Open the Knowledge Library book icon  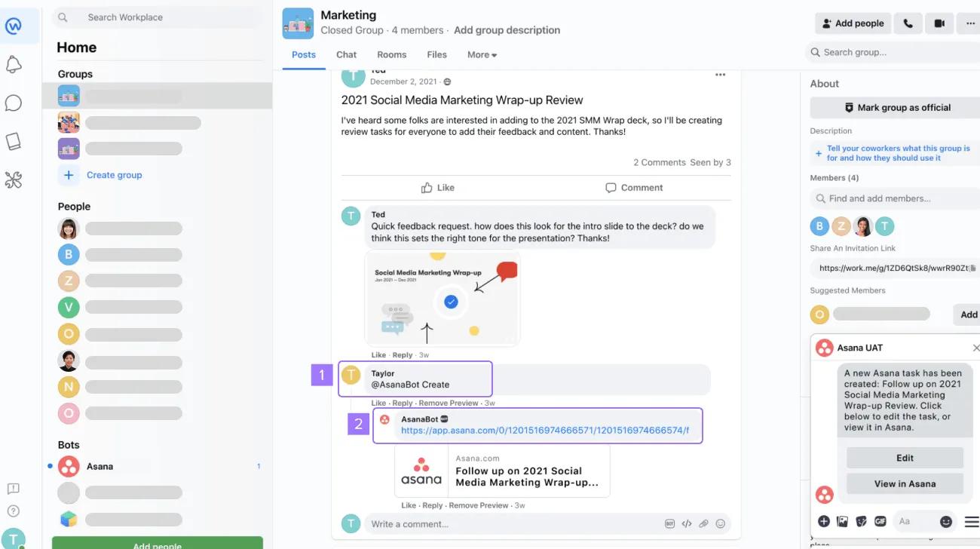(13, 142)
